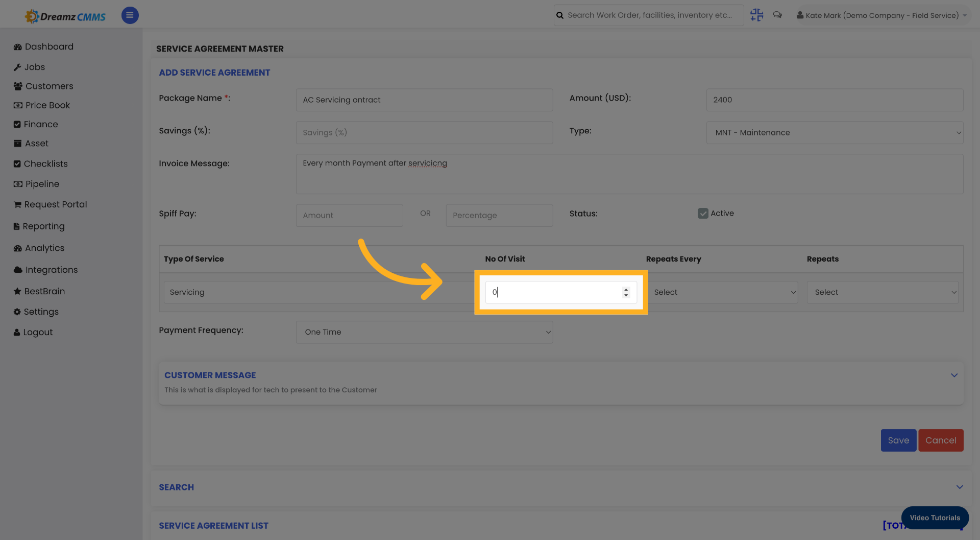
Task: Click the Settings gear icon
Action: (17, 312)
